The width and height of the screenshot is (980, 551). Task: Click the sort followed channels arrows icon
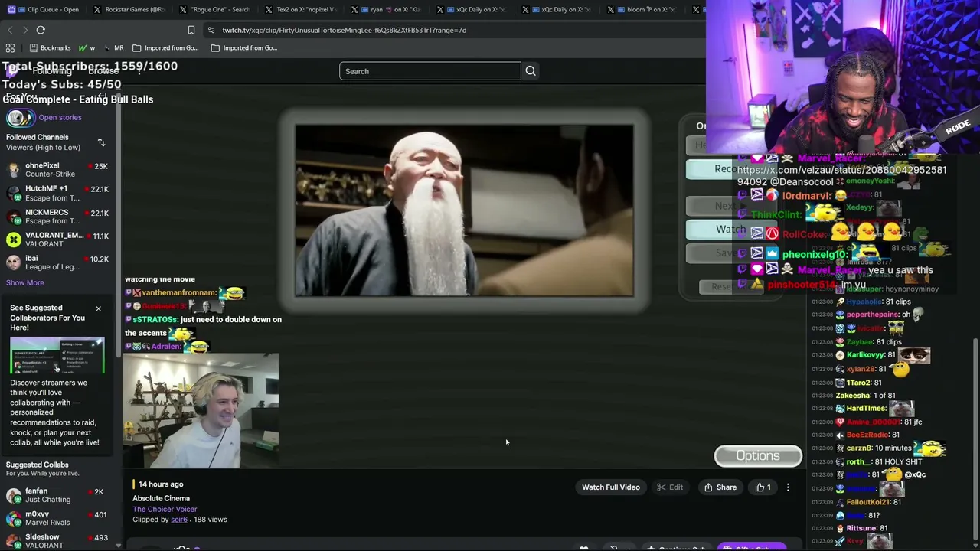[101, 142]
